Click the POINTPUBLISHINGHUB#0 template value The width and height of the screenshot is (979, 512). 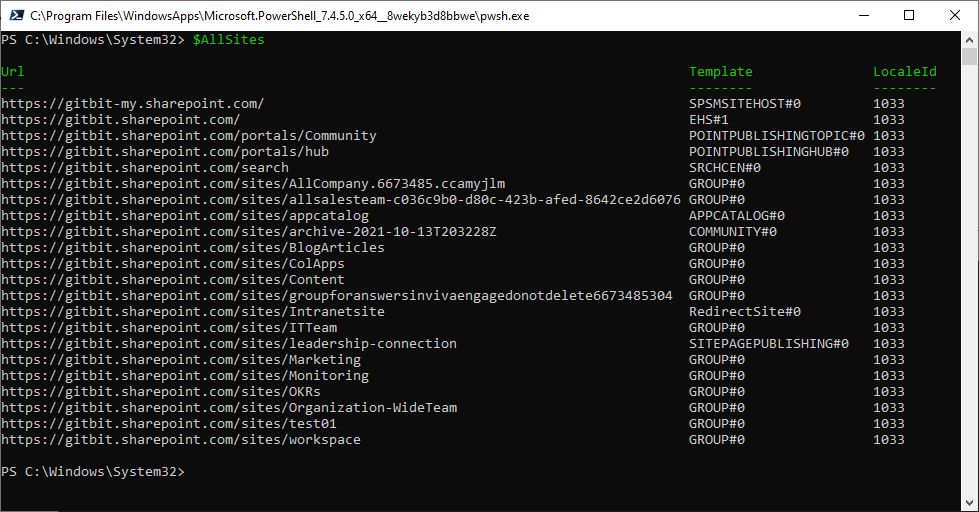[x=769, y=152]
